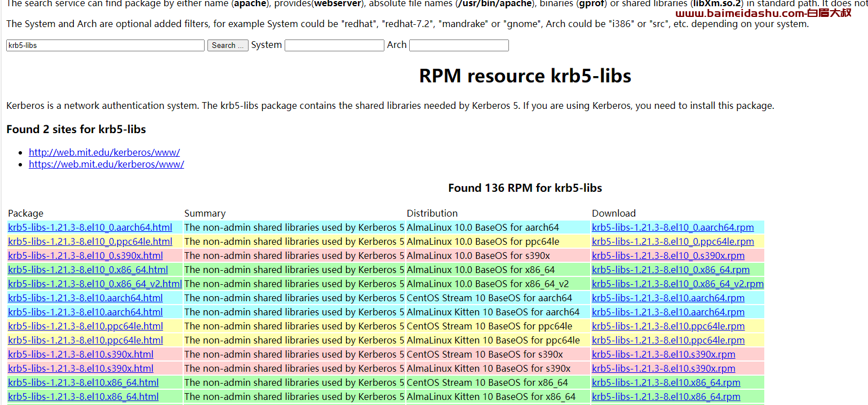Select 'AlmaLinux Kitten 10 BaseOS for aarch64' cell
Viewport: 868px width, 405px height.
498,312
